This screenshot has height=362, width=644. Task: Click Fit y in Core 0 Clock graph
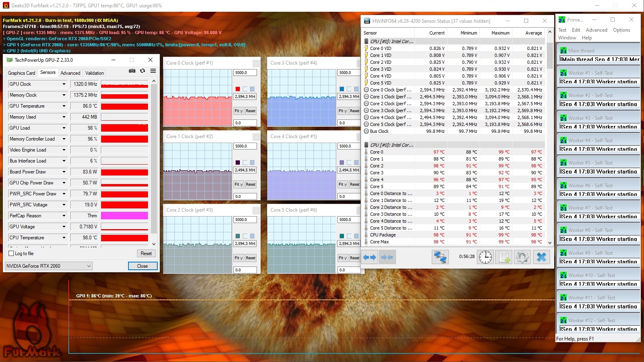tap(239, 111)
